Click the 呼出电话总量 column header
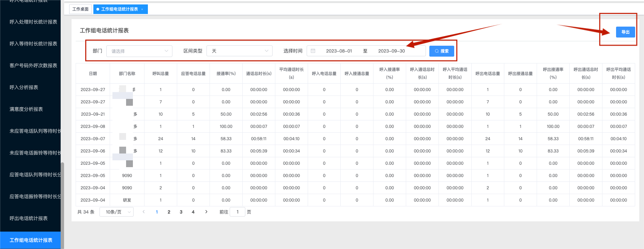The width and height of the screenshot is (644, 249). pyautogui.click(x=488, y=73)
